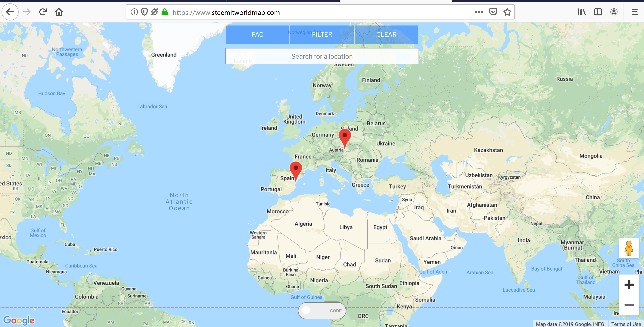Open page actions three-dots menu

coord(479,12)
